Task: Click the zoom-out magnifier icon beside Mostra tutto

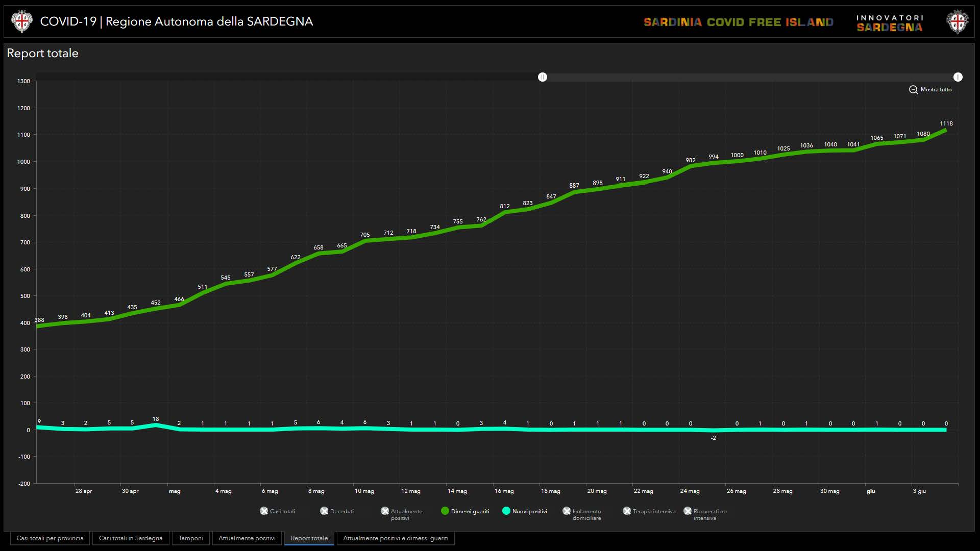Action: pos(913,90)
